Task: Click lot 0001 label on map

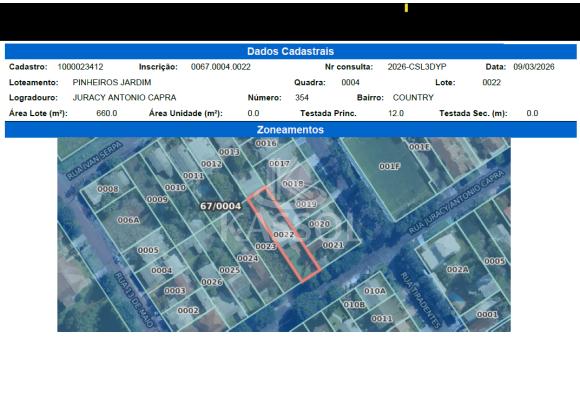Action: coord(487,315)
